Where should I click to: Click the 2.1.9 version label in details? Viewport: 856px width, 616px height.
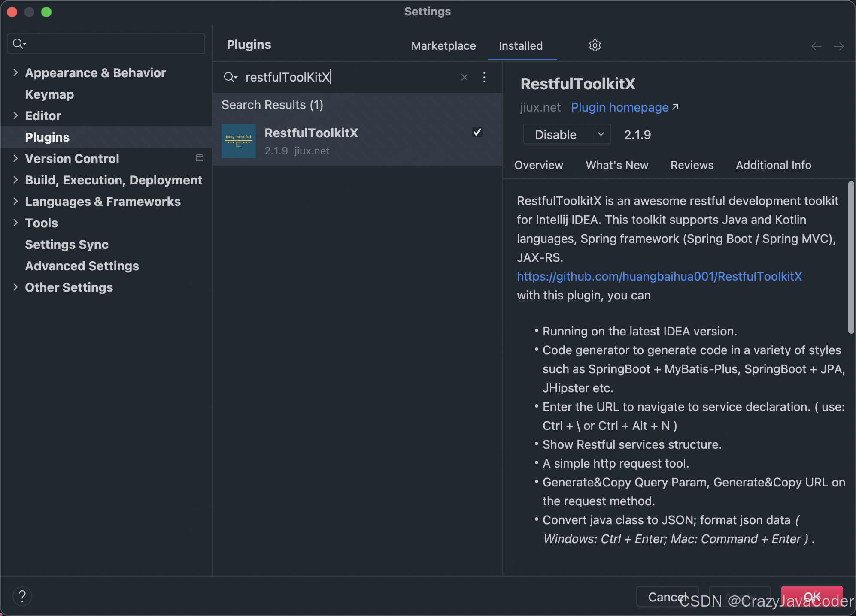(x=637, y=135)
